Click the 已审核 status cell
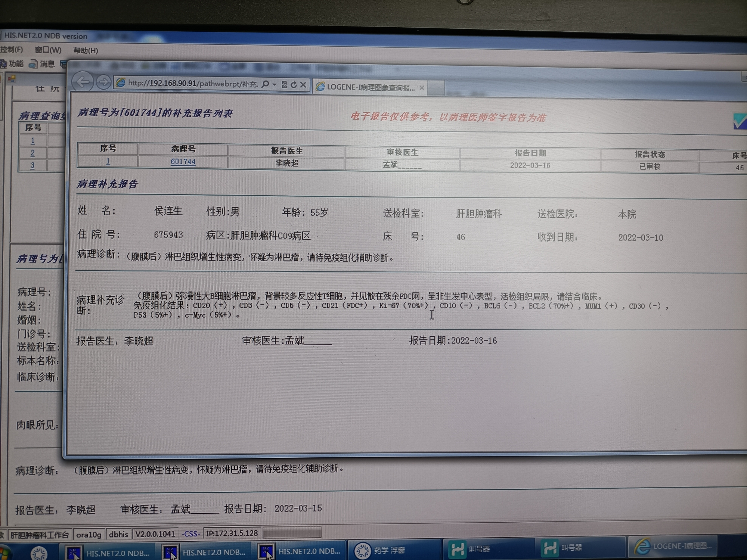Viewport: 747px width, 560px height. tap(650, 167)
